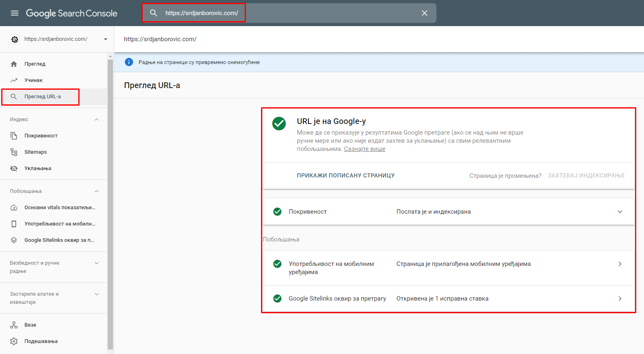
Task: Click the Преглед URL-а magnifier icon
Action: 14,97
